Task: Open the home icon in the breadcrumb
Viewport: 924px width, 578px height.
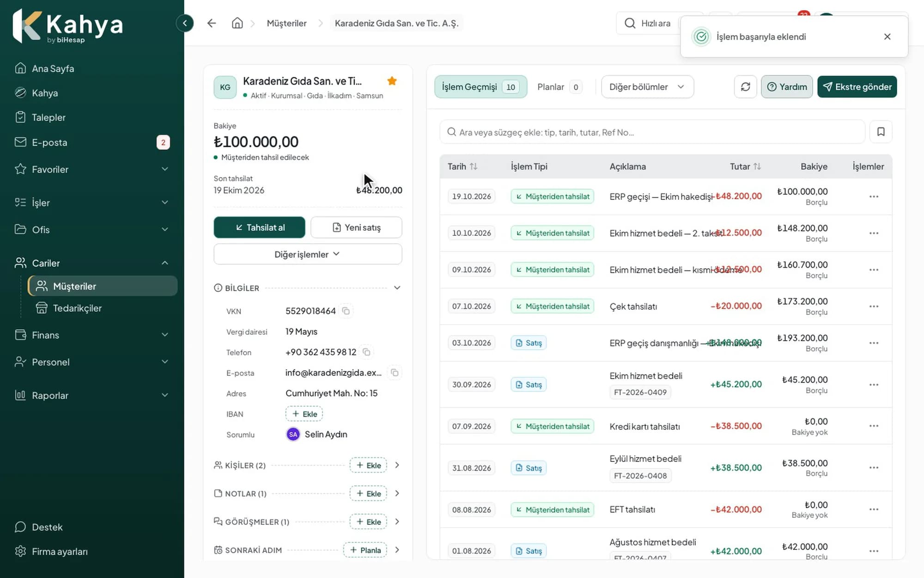Action: tap(237, 23)
